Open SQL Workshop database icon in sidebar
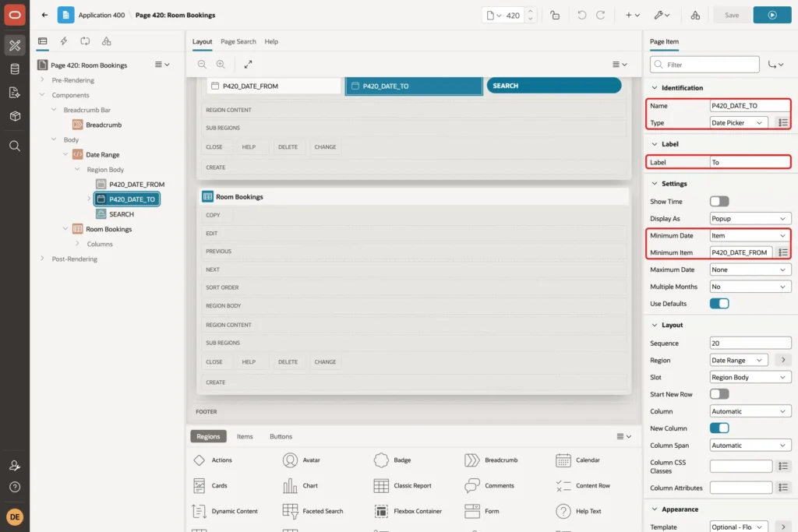The image size is (798, 532). point(15,69)
